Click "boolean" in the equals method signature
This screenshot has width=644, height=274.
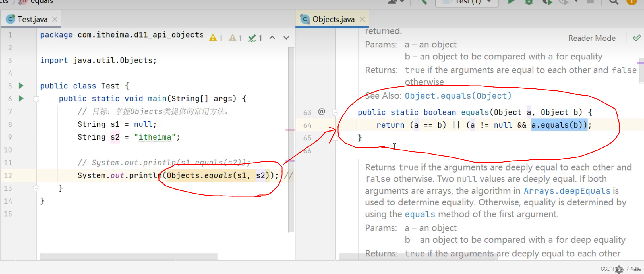(x=440, y=112)
